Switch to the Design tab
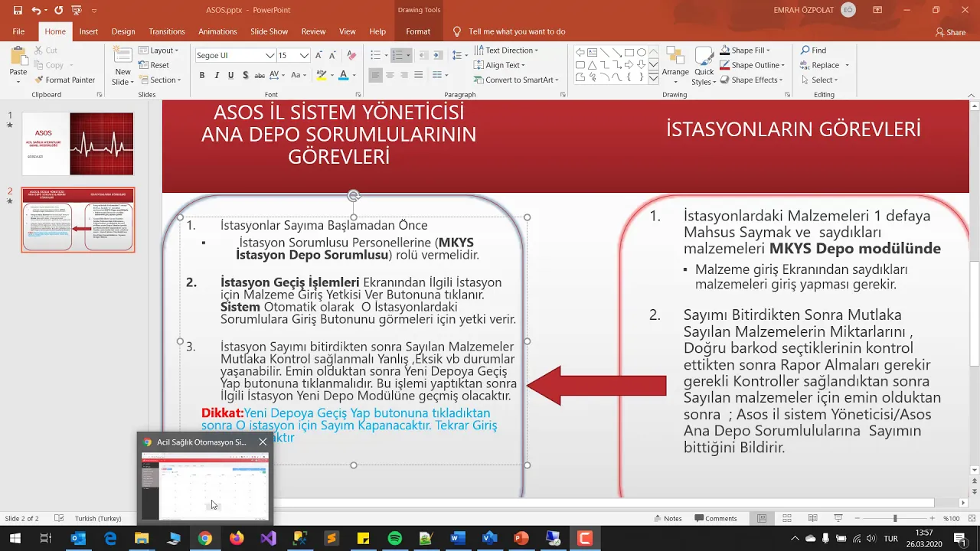Screen dimensions: 980x551 [x=123, y=31]
